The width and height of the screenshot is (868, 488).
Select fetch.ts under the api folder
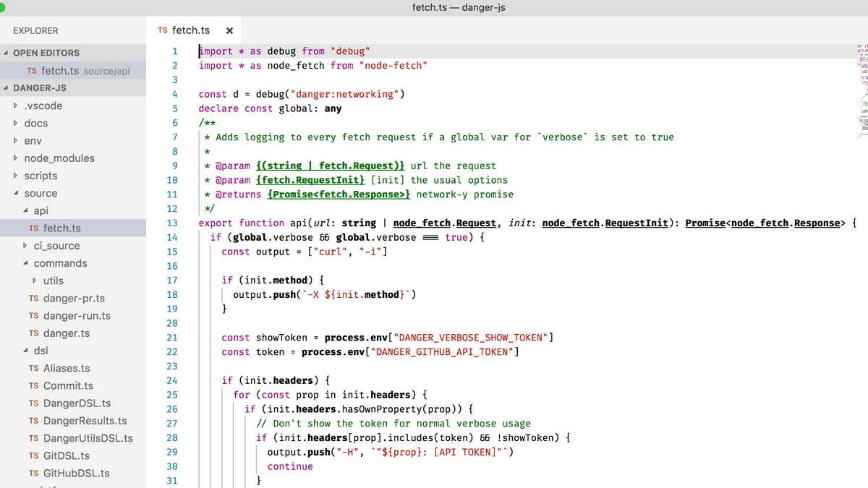coord(73,228)
